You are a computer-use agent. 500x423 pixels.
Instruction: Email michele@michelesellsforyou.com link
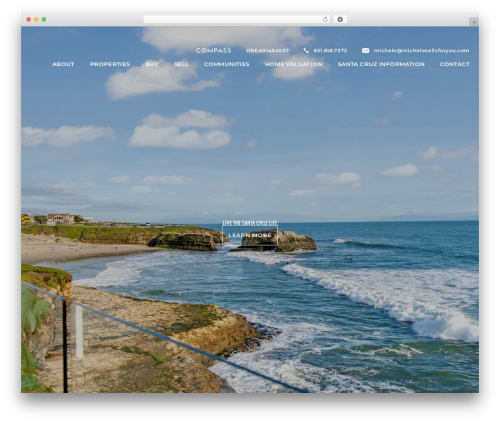click(421, 51)
